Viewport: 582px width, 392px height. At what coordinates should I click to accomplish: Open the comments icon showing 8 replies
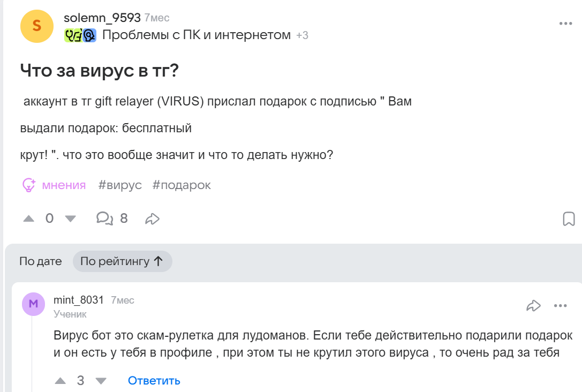pyautogui.click(x=104, y=218)
